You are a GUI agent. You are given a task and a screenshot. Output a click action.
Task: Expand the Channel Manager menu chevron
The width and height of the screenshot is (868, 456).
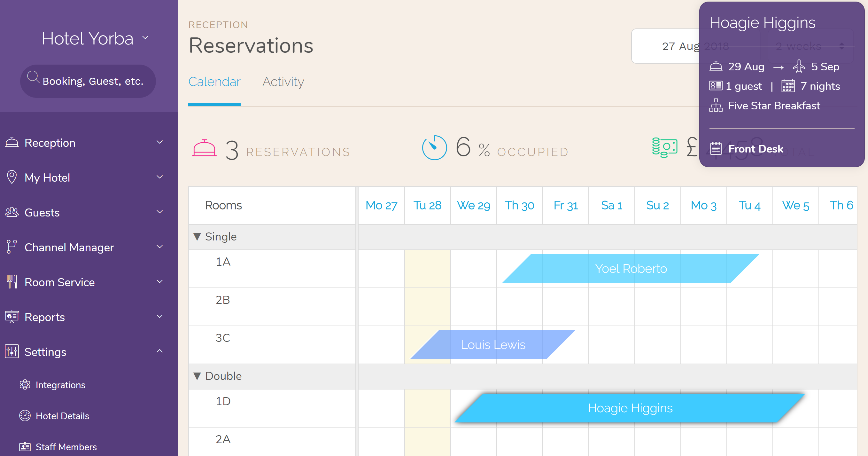[x=160, y=247]
